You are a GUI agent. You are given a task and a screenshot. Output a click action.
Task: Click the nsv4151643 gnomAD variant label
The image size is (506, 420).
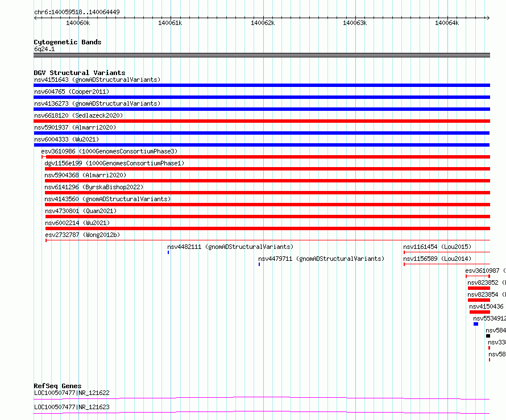(x=97, y=80)
